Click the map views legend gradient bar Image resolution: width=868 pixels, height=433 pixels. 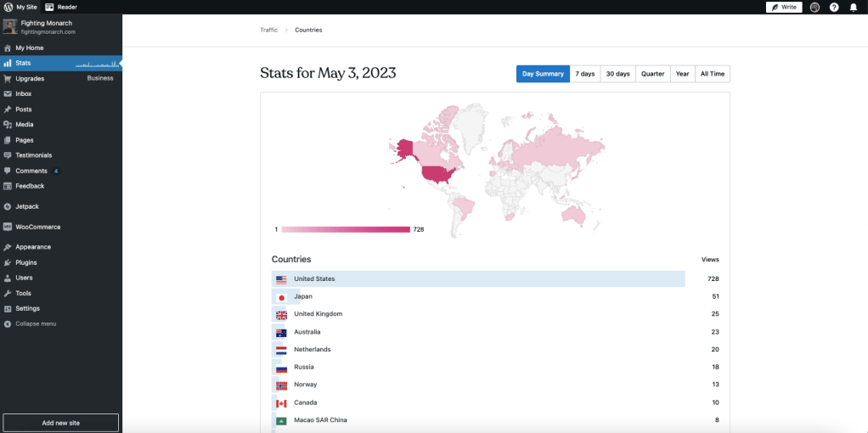(346, 229)
